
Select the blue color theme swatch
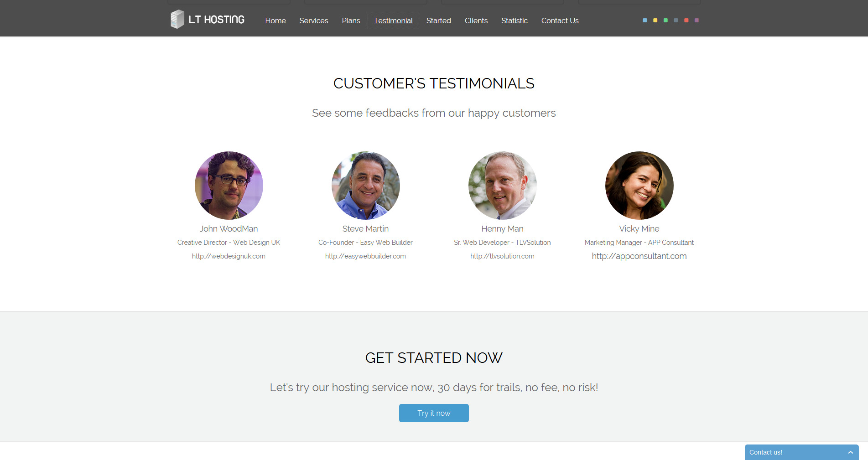pyautogui.click(x=645, y=21)
